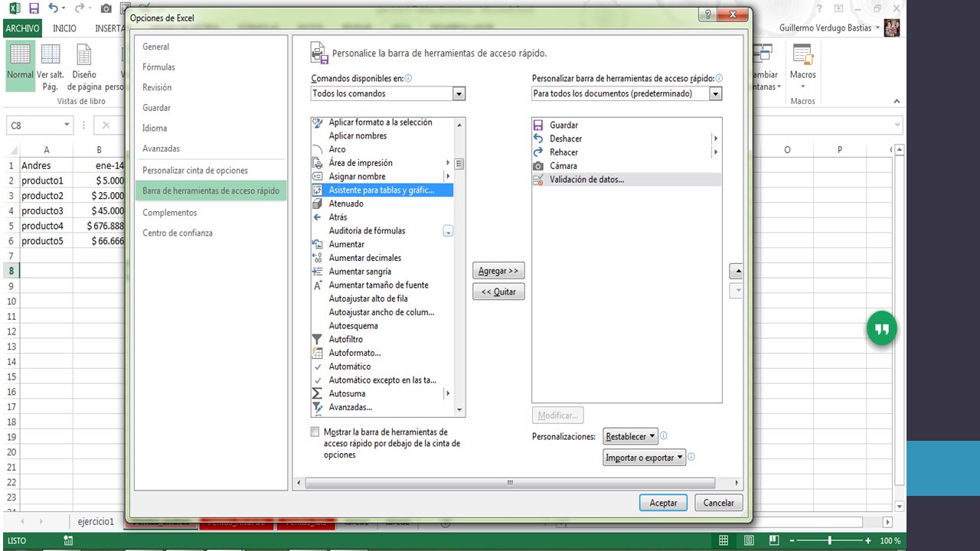Click zoom slider handle in status bar

(x=830, y=540)
